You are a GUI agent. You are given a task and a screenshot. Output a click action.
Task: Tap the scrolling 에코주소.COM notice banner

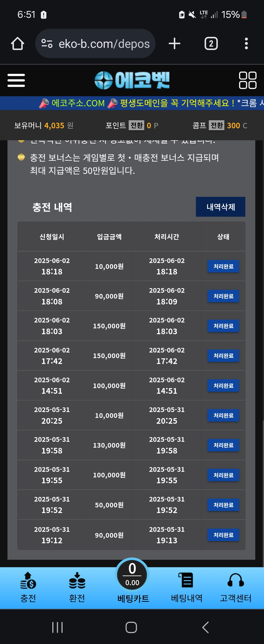(132, 103)
